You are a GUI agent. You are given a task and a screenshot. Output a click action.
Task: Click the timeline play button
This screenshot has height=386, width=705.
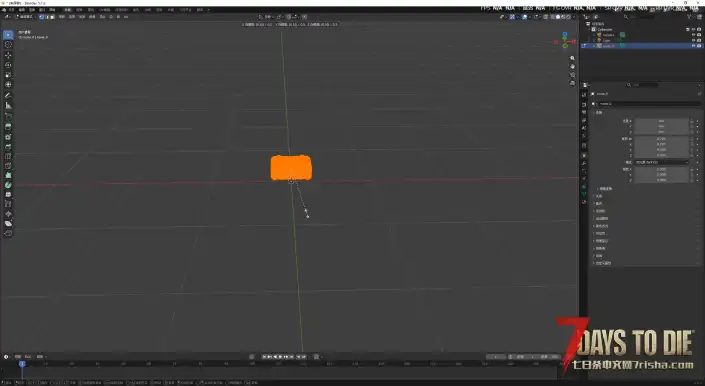pos(281,357)
